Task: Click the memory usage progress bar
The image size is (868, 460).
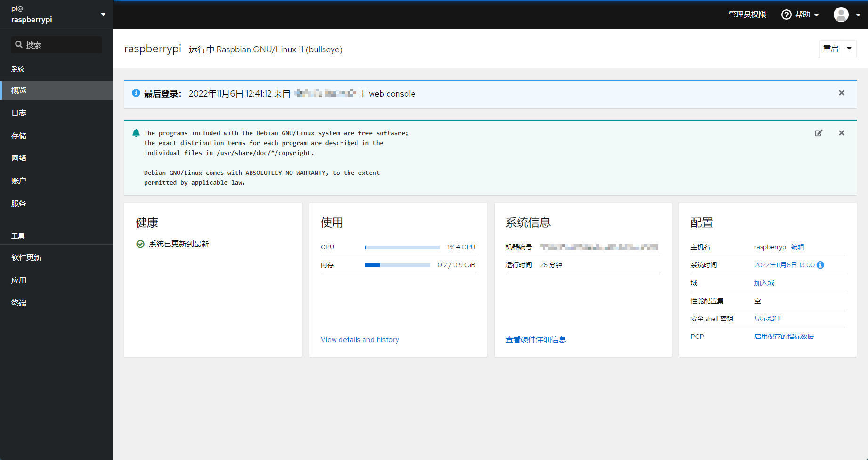Action: (398, 265)
